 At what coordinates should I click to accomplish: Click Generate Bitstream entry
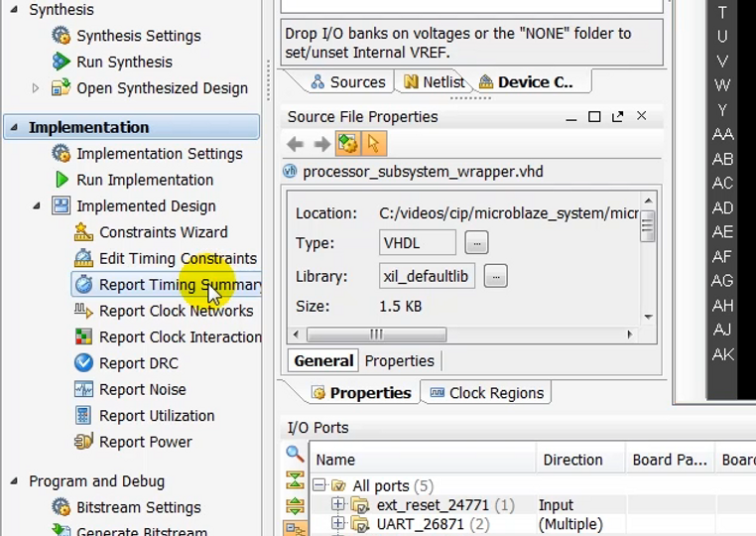tap(142, 531)
